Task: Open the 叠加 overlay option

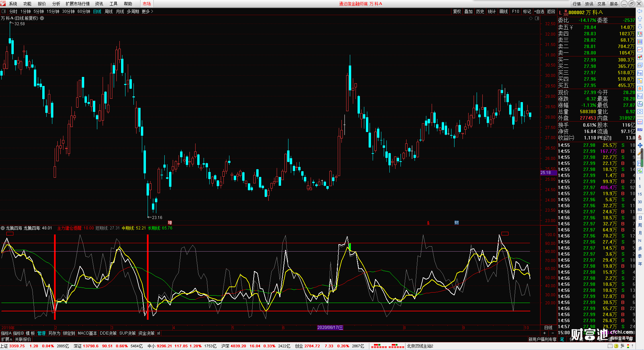Action: click(x=469, y=11)
